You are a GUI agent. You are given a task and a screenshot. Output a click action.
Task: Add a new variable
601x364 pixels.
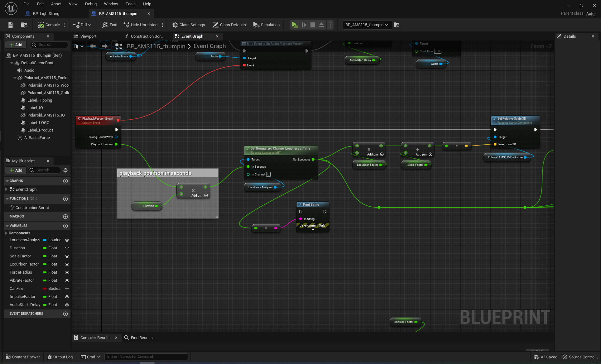coord(65,226)
